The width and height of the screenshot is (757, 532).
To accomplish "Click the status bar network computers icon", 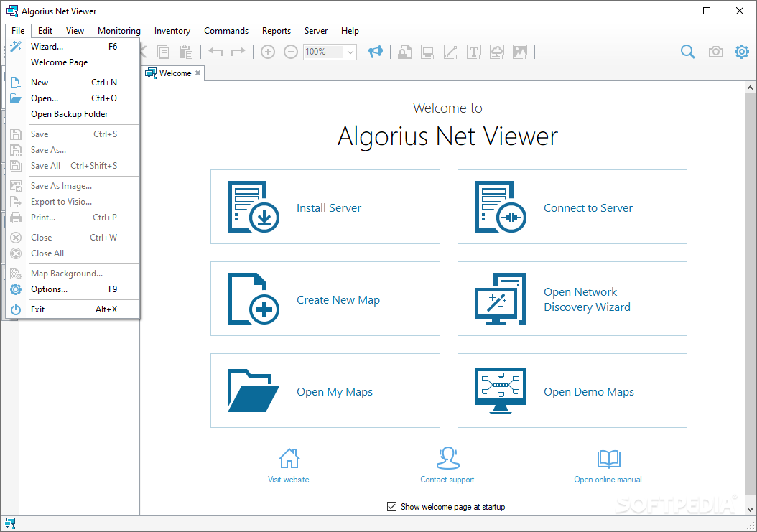I will tap(9, 523).
